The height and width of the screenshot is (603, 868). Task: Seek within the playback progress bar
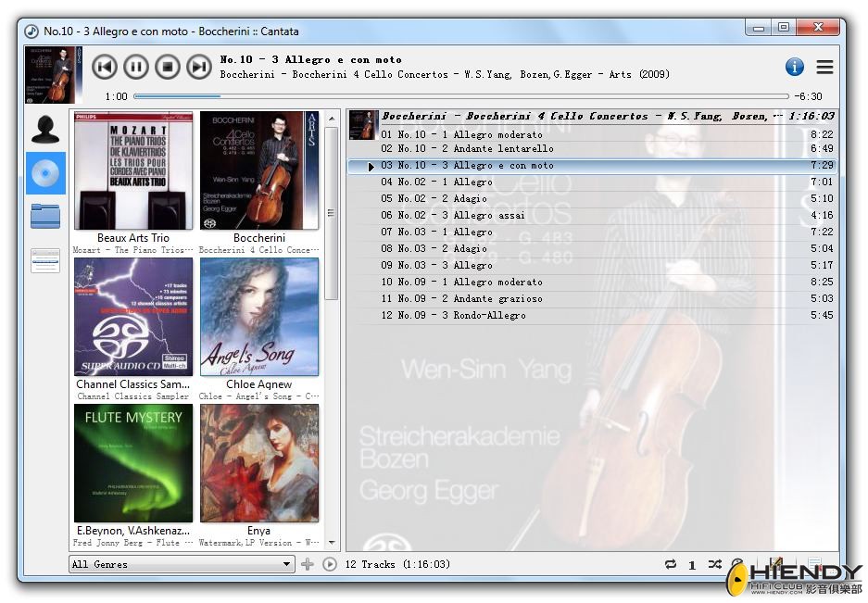(x=460, y=96)
